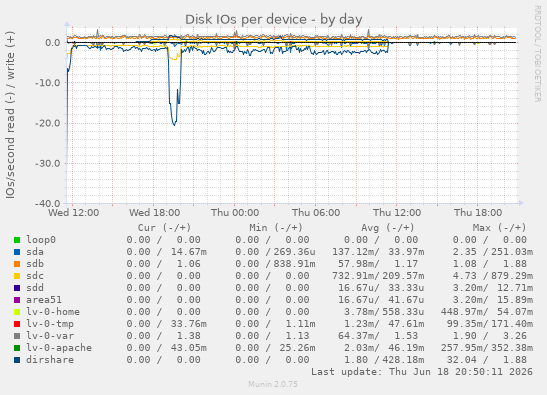Click the -40.0 y-axis label

click(48, 203)
